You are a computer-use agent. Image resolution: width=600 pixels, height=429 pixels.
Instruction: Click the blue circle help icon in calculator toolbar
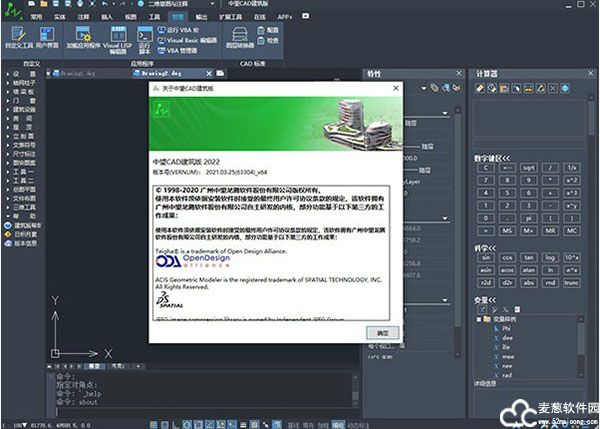(565, 88)
